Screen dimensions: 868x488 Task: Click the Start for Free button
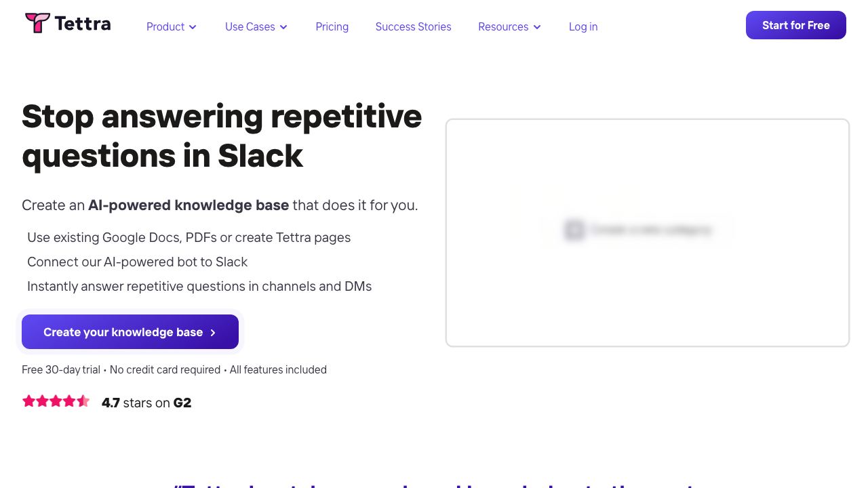pyautogui.click(x=796, y=25)
